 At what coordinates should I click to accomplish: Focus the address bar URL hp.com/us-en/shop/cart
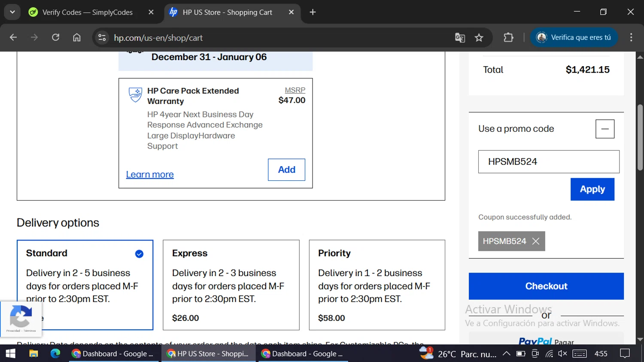tap(158, 38)
